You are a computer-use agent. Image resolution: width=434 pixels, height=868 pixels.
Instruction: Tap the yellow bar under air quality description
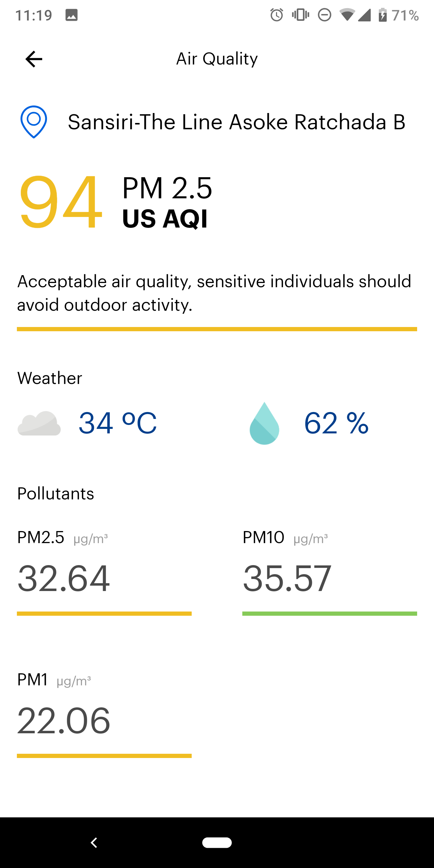[x=217, y=329]
